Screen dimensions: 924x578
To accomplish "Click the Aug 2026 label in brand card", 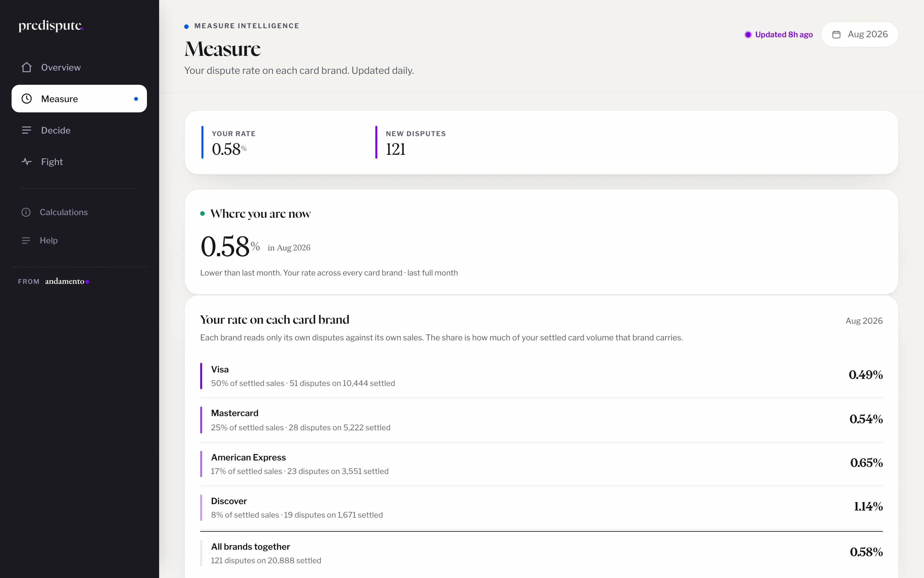I will pyautogui.click(x=864, y=321).
